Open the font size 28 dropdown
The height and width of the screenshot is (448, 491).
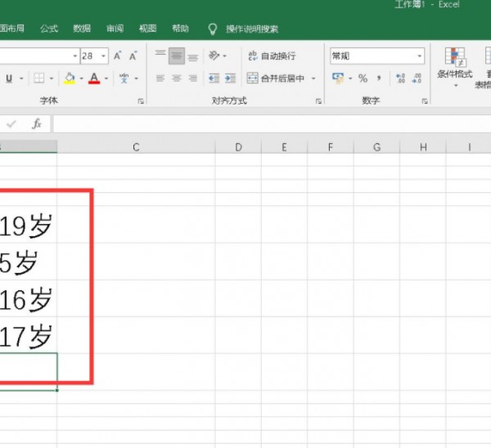[x=105, y=56]
